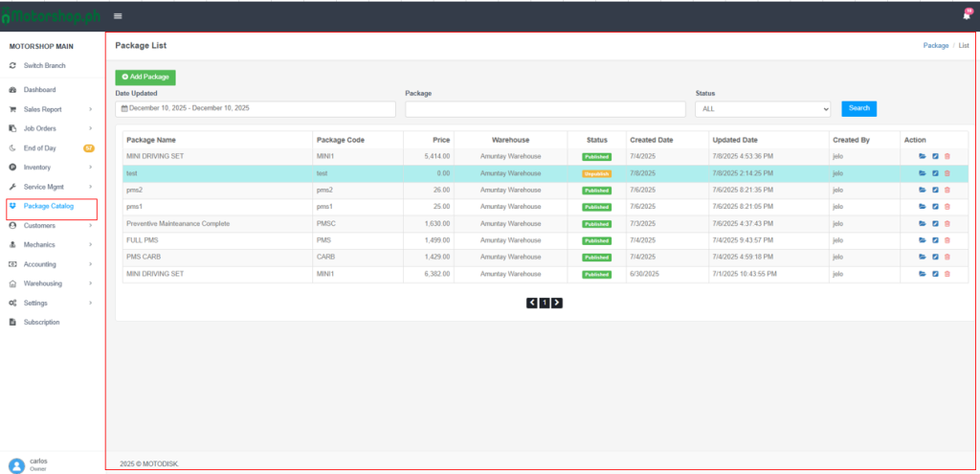View Preventive Maintenance Complete package folder

[x=923, y=223]
